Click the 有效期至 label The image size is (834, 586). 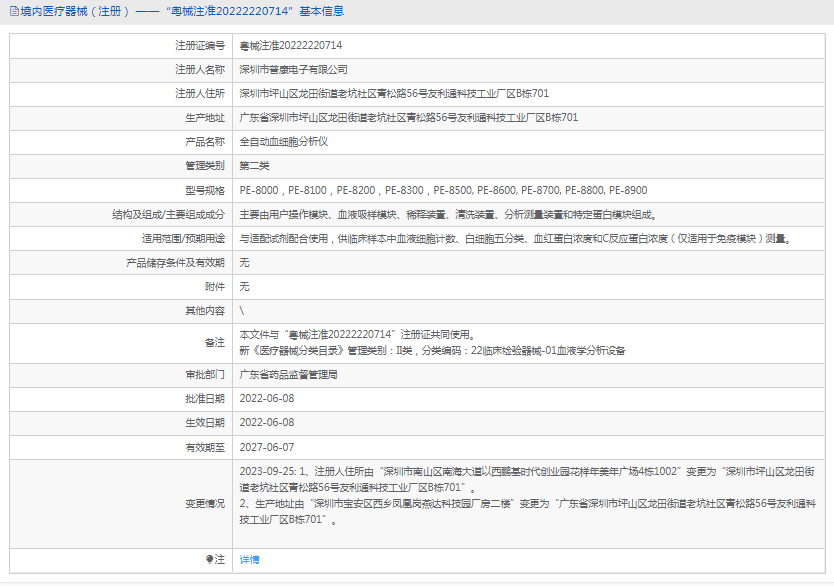(205, 448)
